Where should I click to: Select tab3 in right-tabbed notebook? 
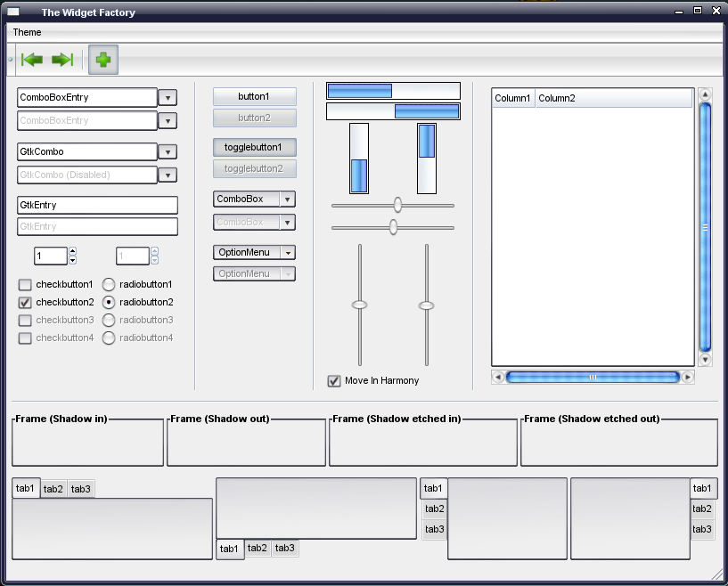coord(702,529)
